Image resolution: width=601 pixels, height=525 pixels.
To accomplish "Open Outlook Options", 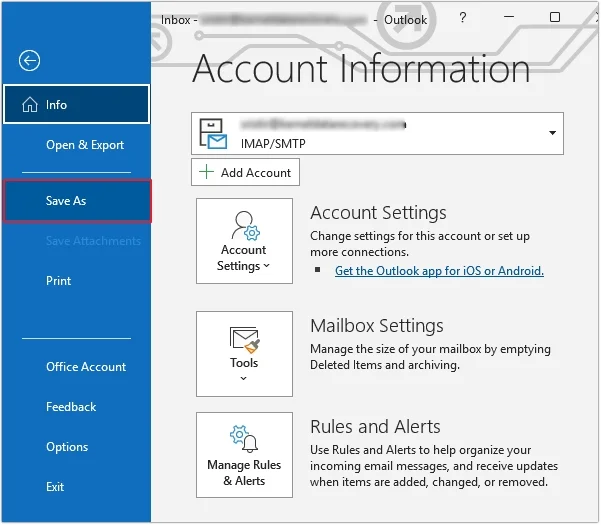I will pos(67,447).
